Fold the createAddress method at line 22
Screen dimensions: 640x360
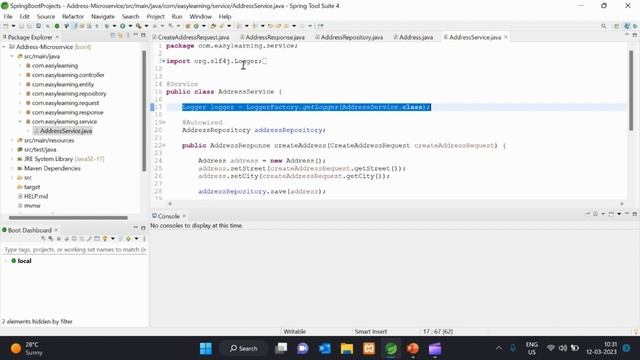coord(164,146)
